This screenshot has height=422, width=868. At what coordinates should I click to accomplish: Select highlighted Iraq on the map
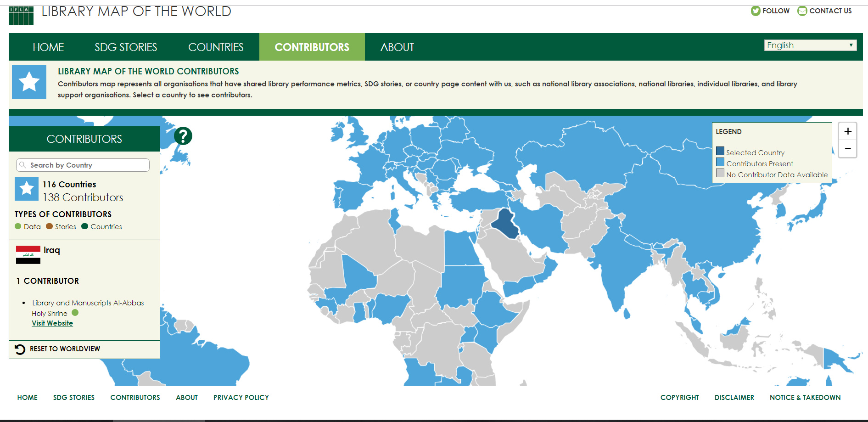(506, 224)
